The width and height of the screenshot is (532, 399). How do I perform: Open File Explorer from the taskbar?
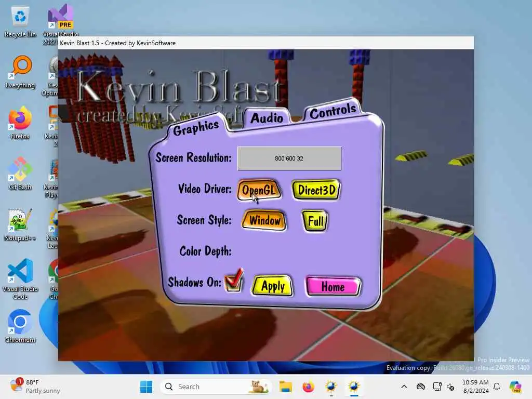tap(286, 387)
